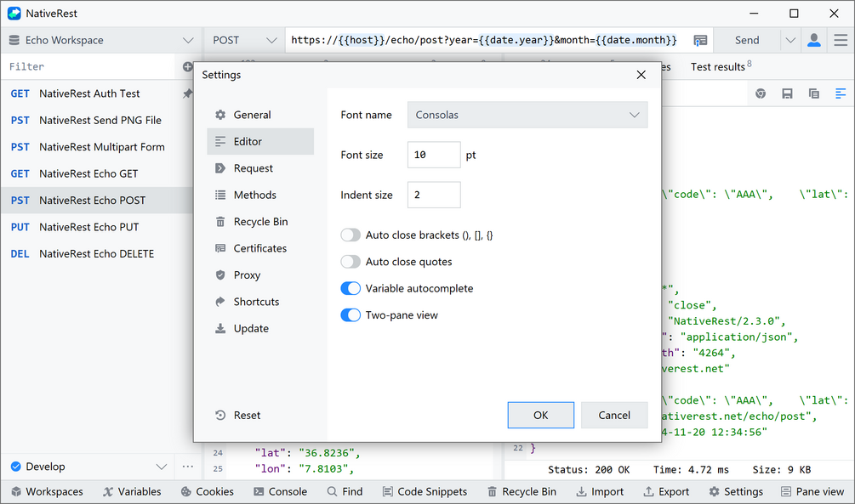Toggle response formatting align icon
The width and height of the screenshot is (855, 504).
pos(841,93)
